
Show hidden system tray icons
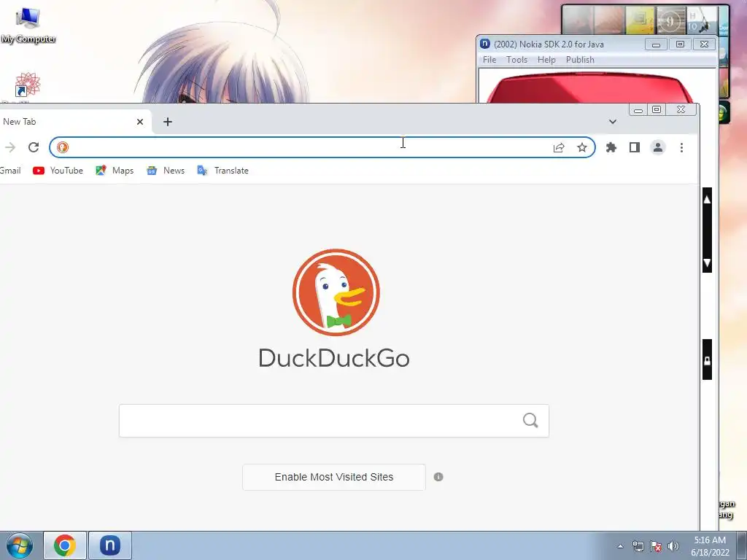point(620,547)
